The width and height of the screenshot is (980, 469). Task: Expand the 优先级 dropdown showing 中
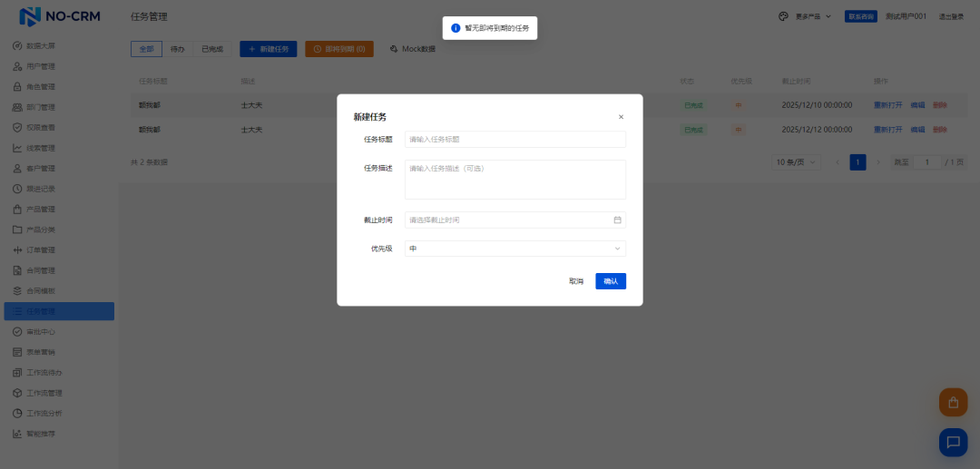click(x=515, y=249)
